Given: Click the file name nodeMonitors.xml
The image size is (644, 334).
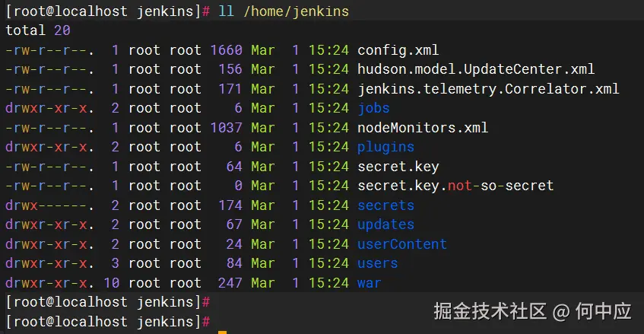Looking at the screenshot, I should coord(423,128).
